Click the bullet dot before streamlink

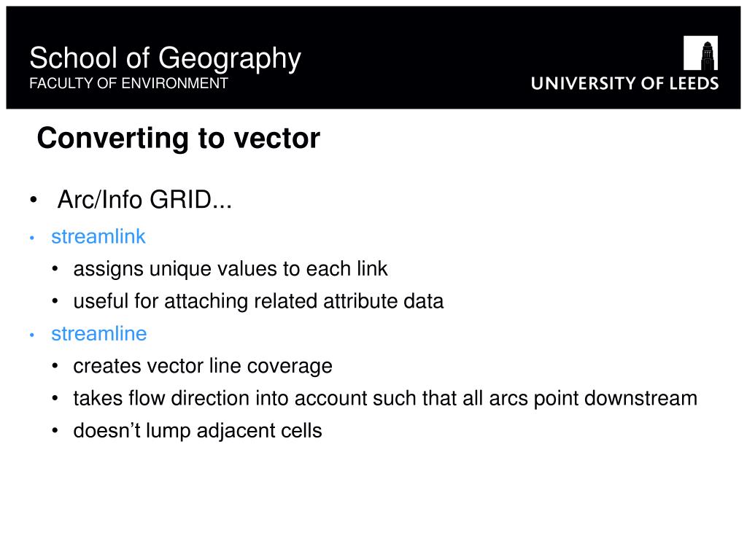tap(32, 238)
